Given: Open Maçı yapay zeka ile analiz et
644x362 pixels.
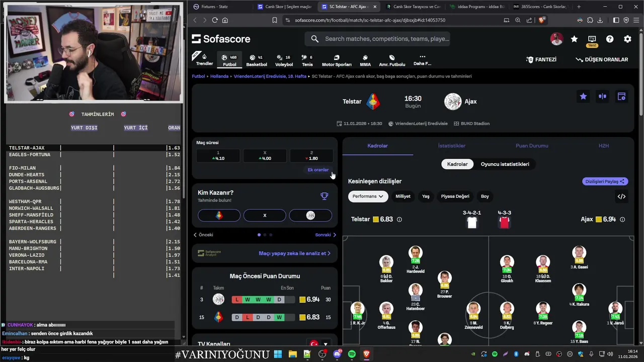Looking at the screenshot, I should point(294,253).
